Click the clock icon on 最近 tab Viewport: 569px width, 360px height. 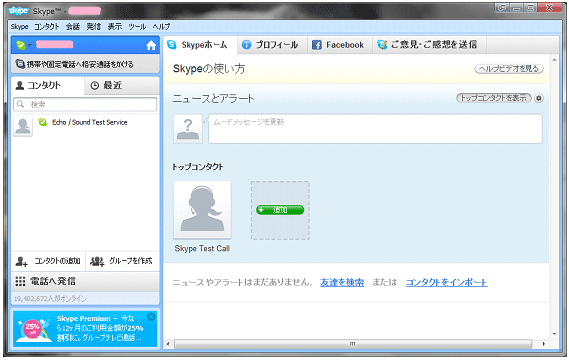click(x=94, y=86)
